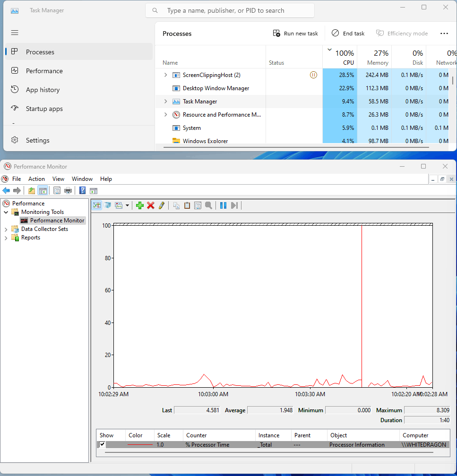Toggle Show/Hide Action Pane icon

(x=94, y=191)
